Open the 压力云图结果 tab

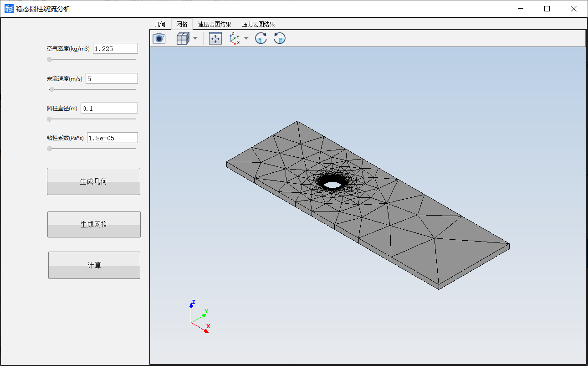[x=258, y=24]
